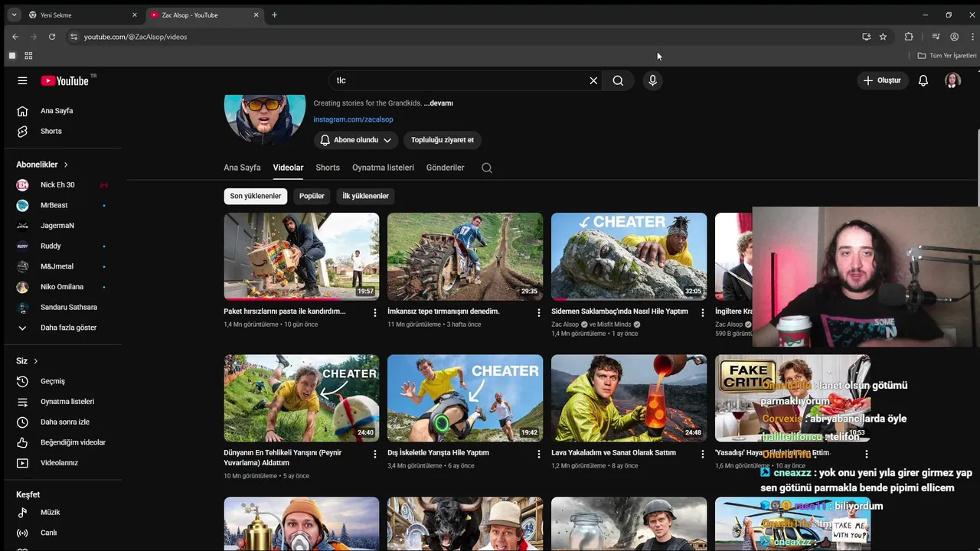Click the YouTube logo

click(65, 80)
